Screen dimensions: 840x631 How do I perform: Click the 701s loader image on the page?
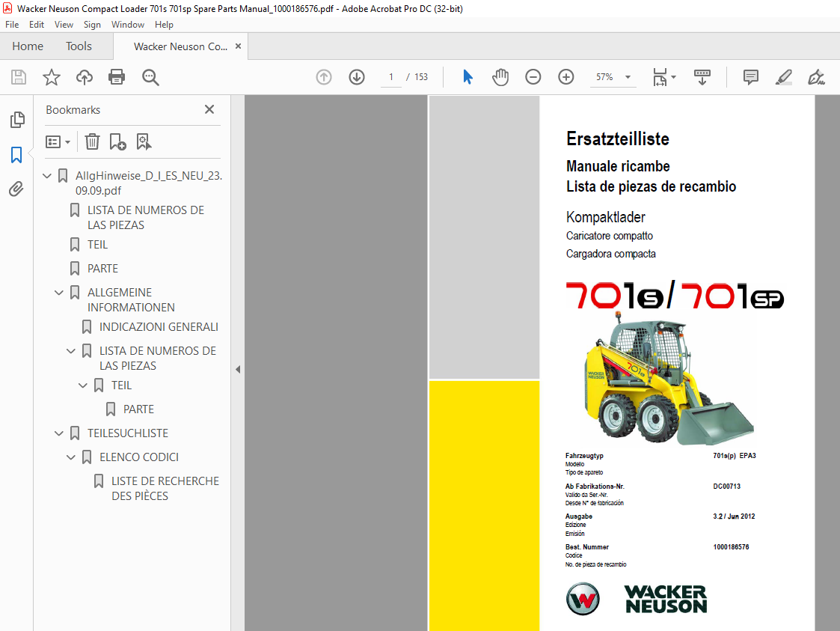(x=668, y=378)
